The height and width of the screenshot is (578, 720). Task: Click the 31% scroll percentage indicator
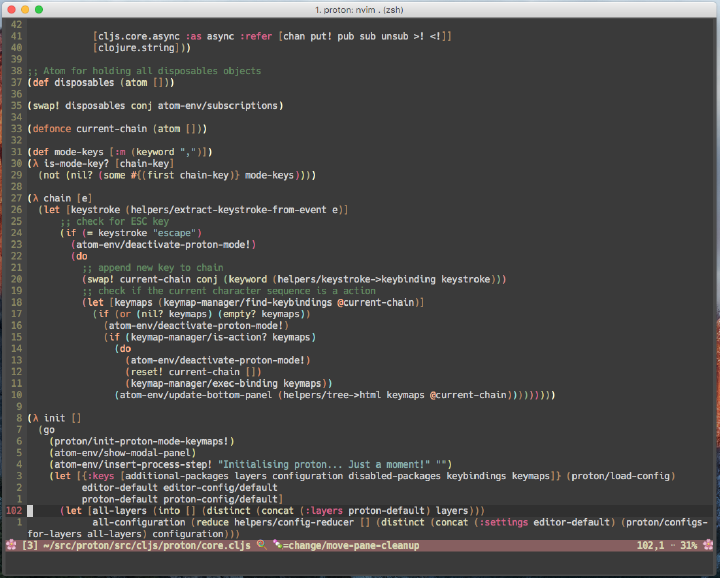point(689,545)
